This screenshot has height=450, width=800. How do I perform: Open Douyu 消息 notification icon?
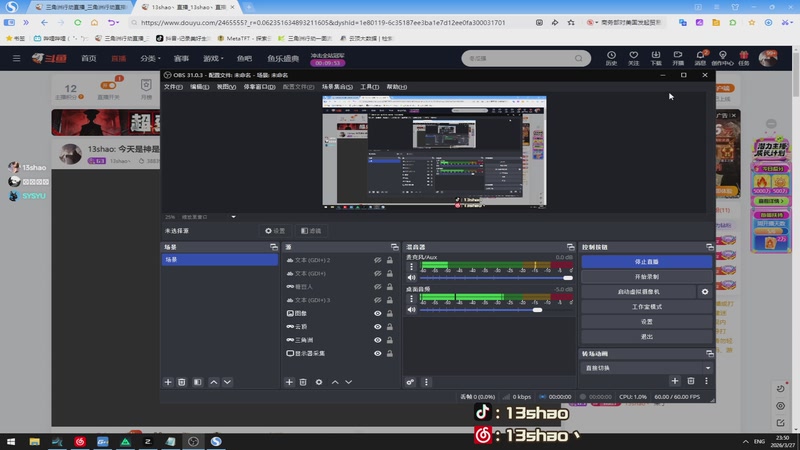(701, 58)
